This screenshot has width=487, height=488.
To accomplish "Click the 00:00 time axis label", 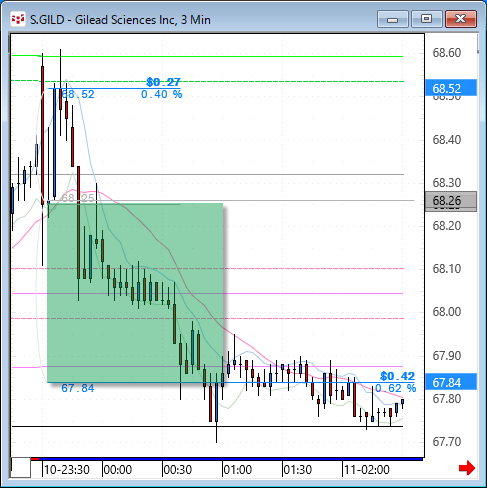I will (x=118, y=470).
